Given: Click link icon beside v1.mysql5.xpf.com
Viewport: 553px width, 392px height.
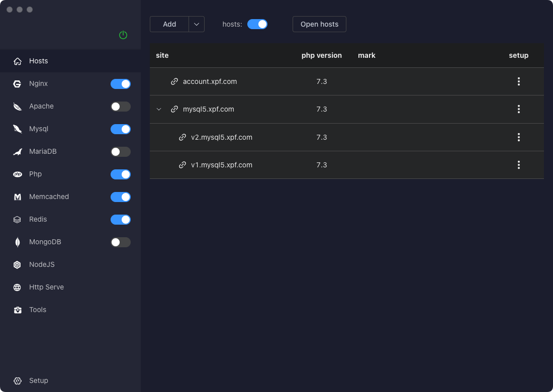Looking at the screenshot, I should tap(182, 165).
